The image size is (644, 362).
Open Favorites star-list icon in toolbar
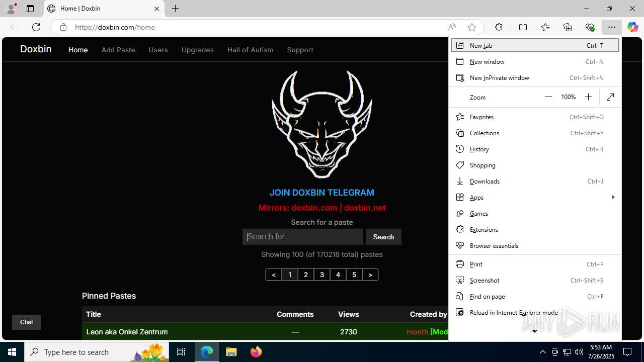545,27
